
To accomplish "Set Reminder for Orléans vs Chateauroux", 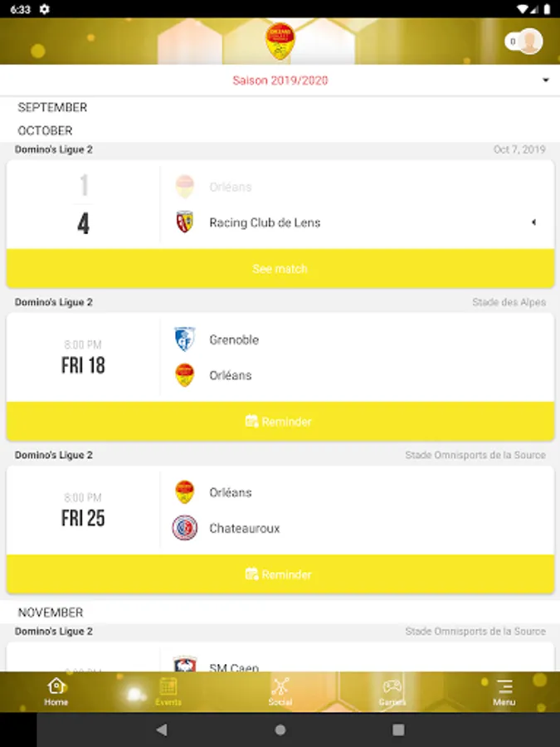I will (x=280, y=574).
